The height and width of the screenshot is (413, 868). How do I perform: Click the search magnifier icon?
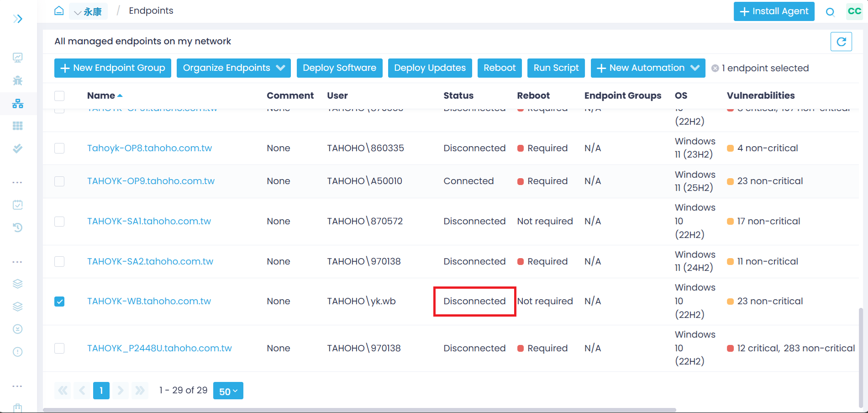[x=830, y=12]
